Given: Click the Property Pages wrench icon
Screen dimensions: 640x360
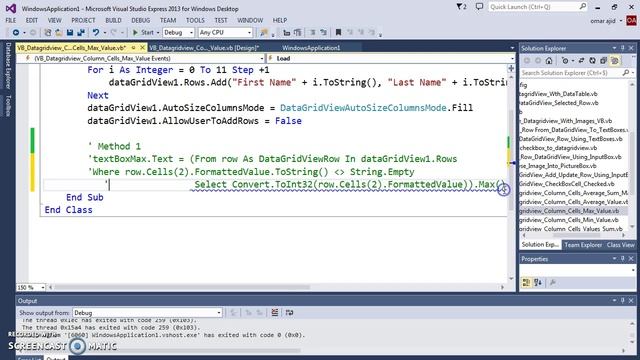Looking at the screenshot, I should 553,282.
